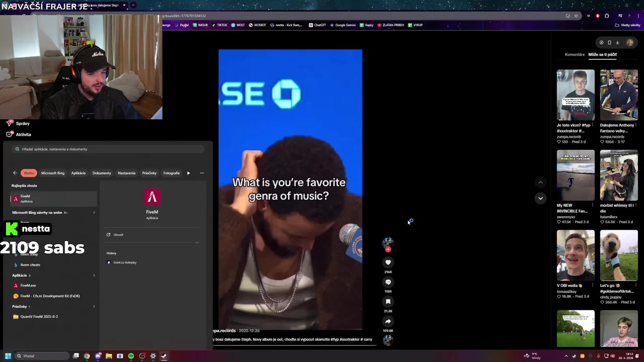Select the Fotografie search filter

(171, 173)
